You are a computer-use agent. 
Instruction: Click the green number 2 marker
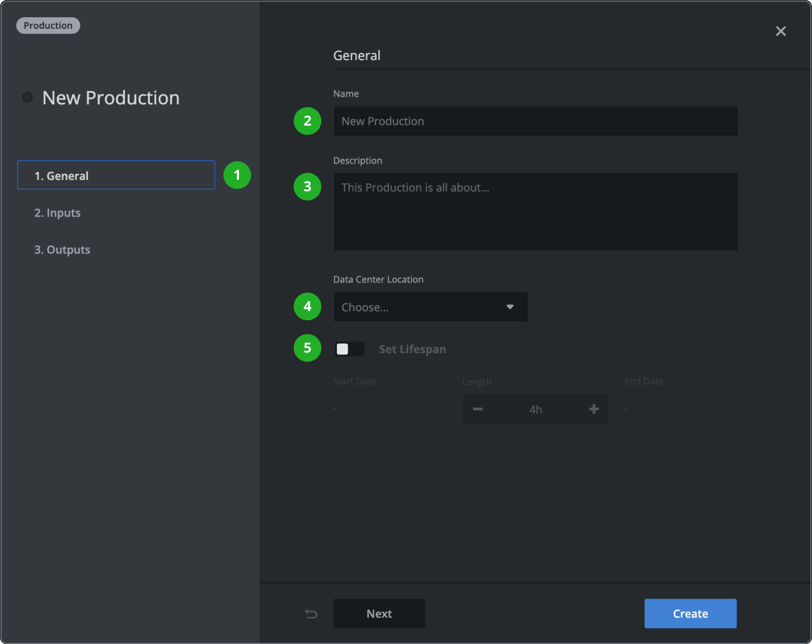click(x=308, y=121)
